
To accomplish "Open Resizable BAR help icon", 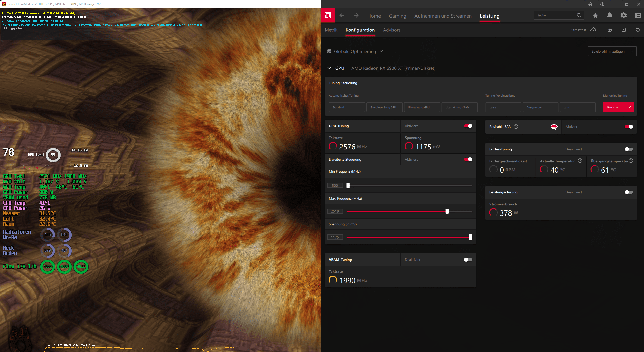I will click(516, 127).
